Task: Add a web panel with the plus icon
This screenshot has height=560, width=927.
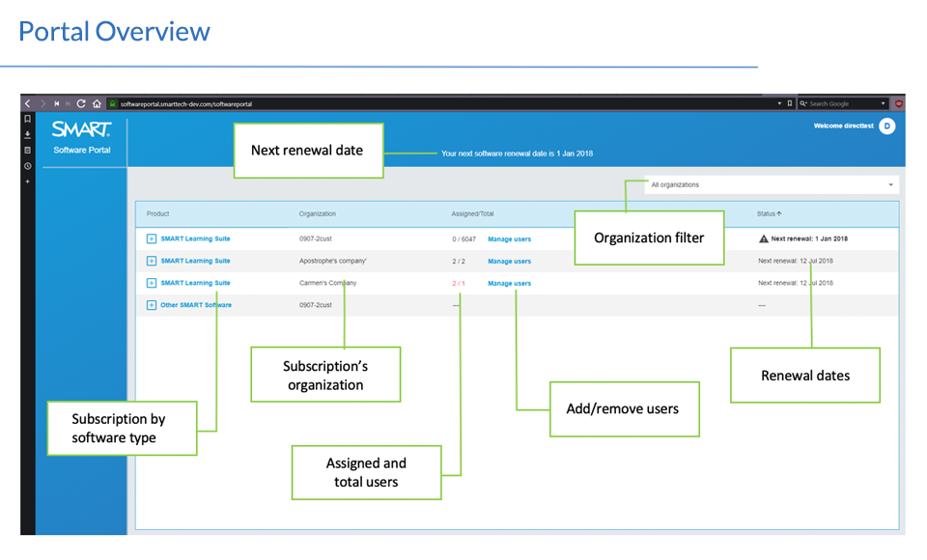Action: [28, 182]
